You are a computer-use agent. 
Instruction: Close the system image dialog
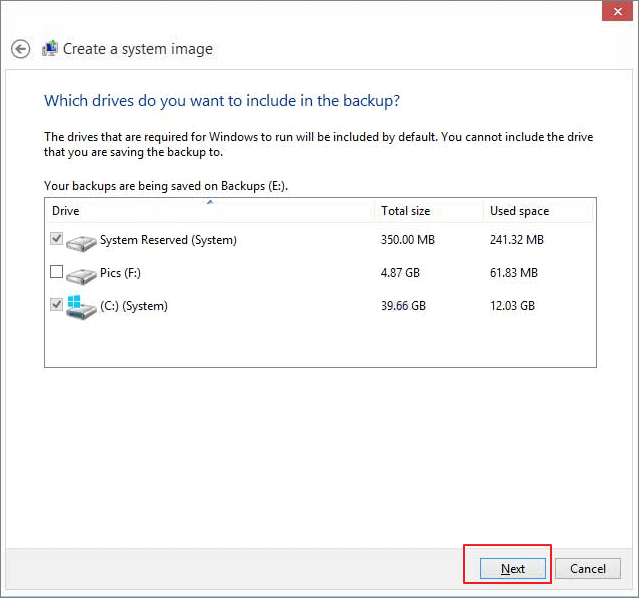617,11
